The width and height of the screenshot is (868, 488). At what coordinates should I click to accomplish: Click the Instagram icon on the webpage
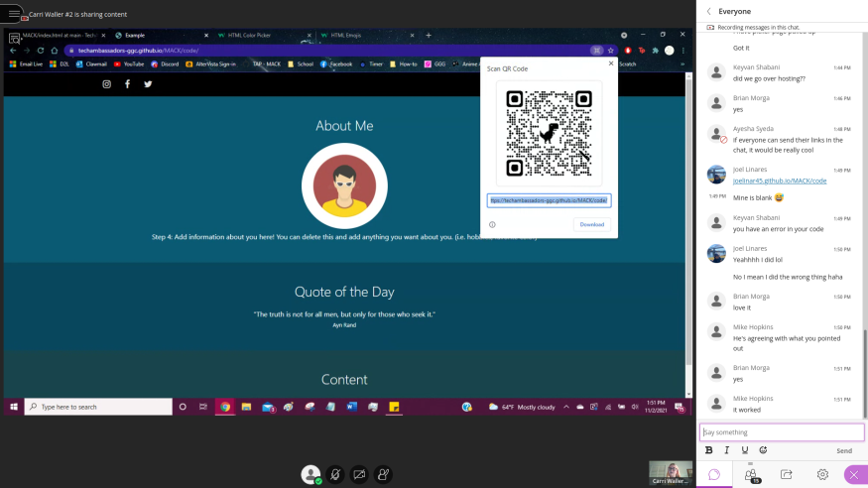pos(107,84)
